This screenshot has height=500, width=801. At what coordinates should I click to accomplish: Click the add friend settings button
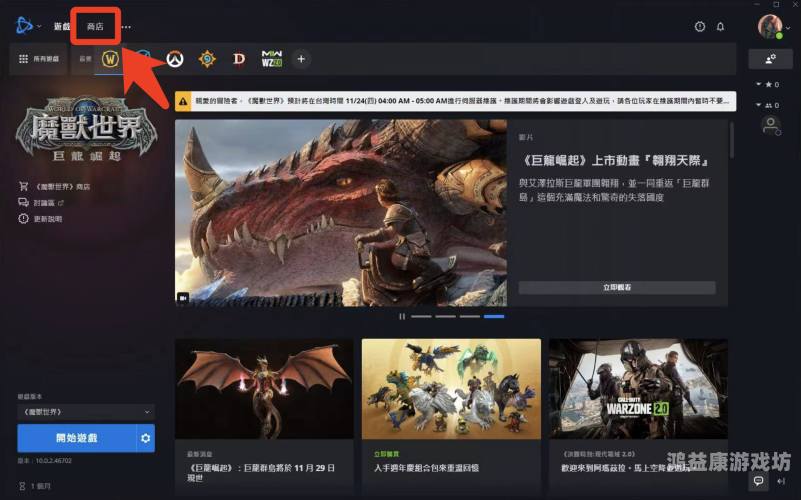pyautogui.click(x=770, y=59)
